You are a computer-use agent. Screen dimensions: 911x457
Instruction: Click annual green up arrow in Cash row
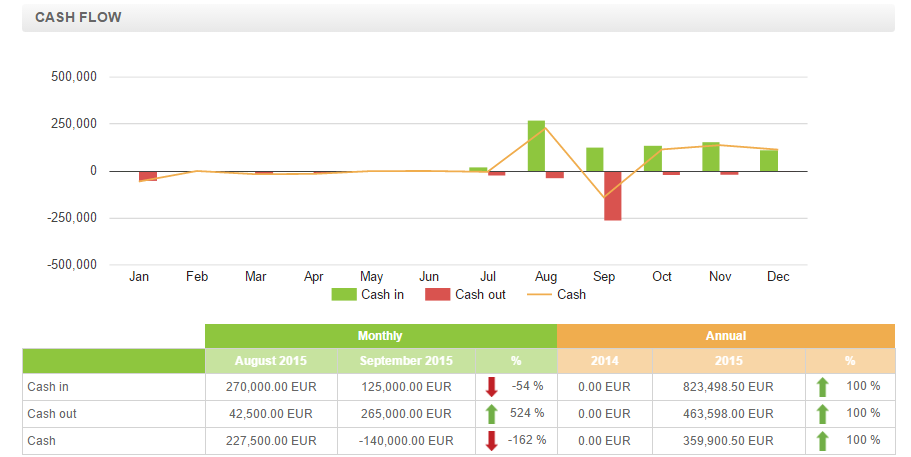(822, 440)
